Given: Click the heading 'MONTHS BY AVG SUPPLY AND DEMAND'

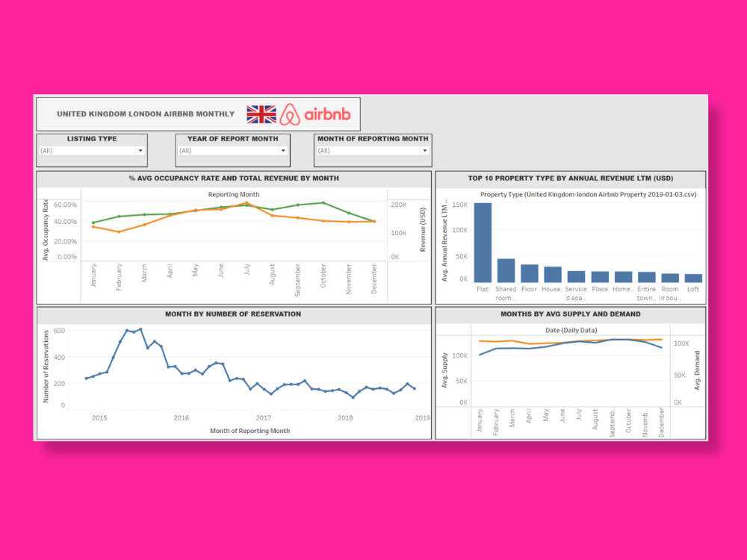Looking at the screenshot, I should 570,314.
